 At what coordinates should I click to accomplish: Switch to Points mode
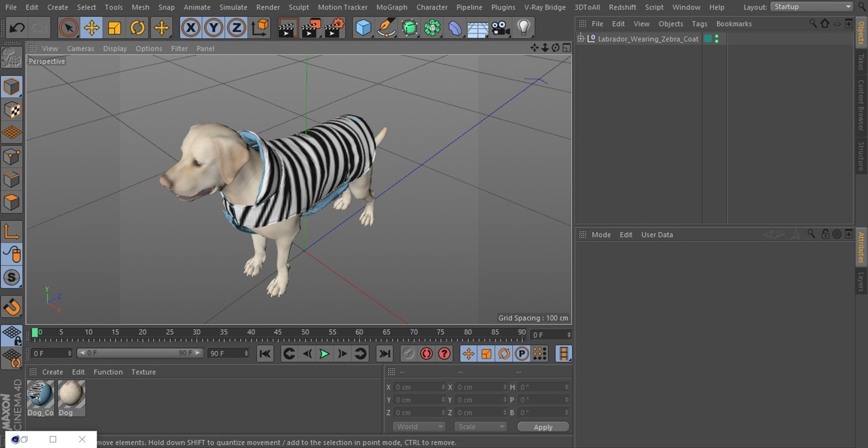click(x=12, y=156)
